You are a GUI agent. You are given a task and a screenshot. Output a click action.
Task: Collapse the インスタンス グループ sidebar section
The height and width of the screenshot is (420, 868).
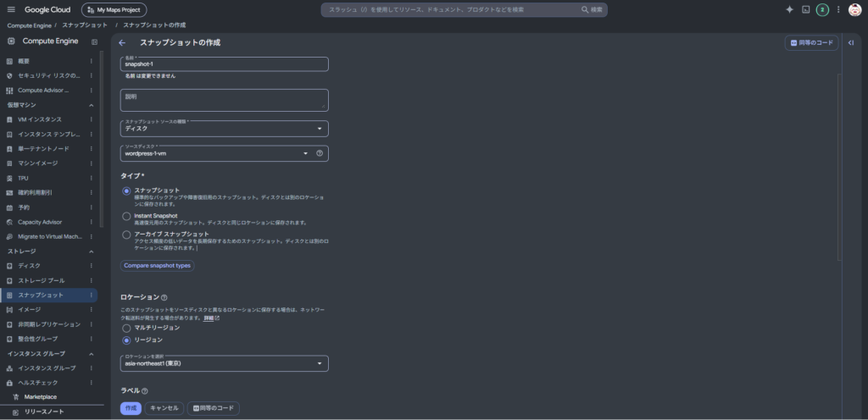(92, 354)
